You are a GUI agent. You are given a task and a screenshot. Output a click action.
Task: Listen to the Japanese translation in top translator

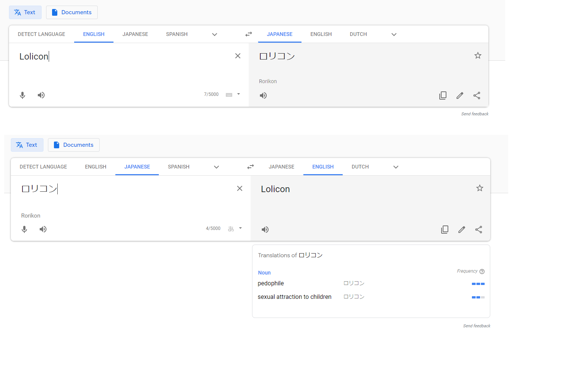(263, 95)
